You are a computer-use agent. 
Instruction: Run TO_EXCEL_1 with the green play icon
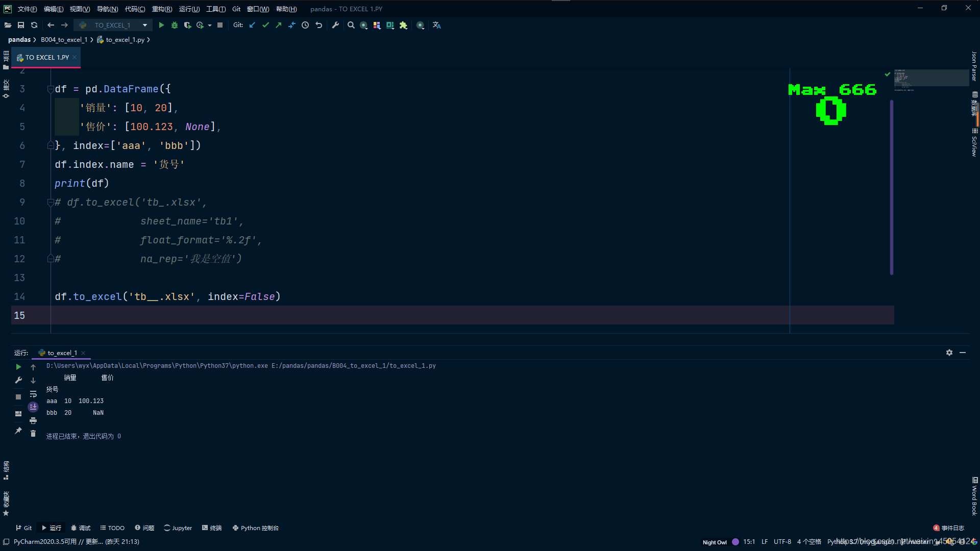(161, 25)
